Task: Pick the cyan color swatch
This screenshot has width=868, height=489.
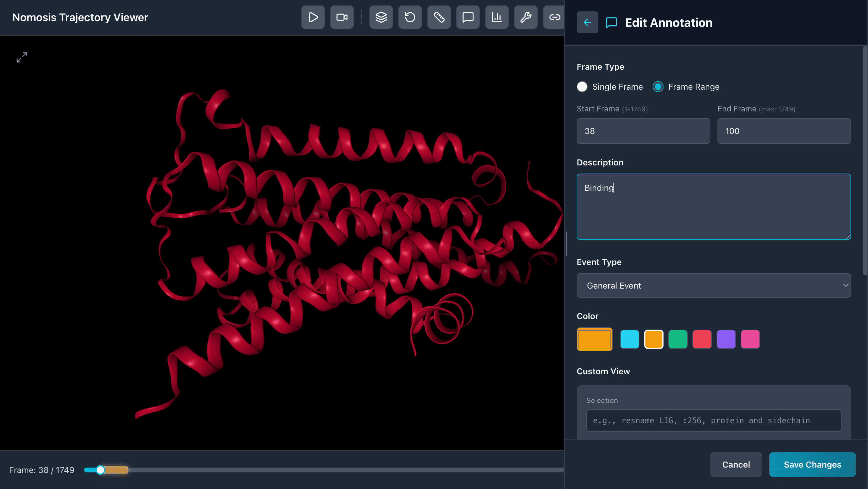Action: tap(629, 339)
